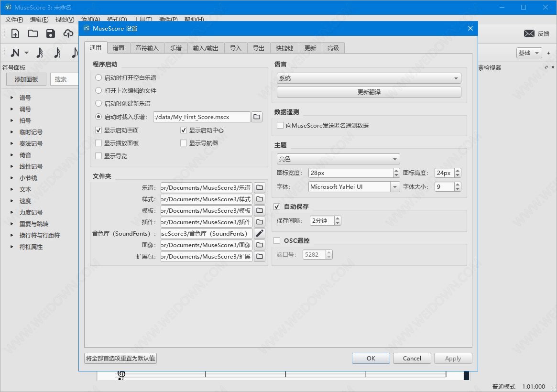
Task: Select 启动时载入乐谱 radio option
Action: pos(98,117)
